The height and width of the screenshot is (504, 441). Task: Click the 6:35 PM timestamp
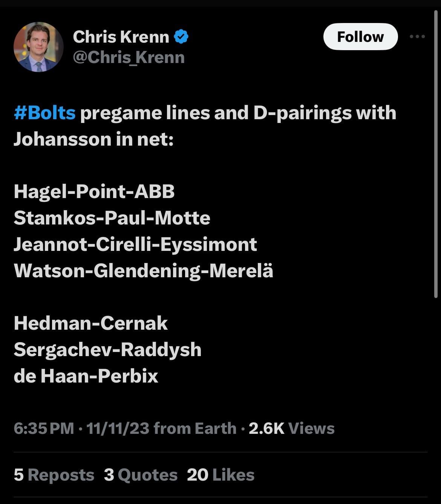pos(44,429)
